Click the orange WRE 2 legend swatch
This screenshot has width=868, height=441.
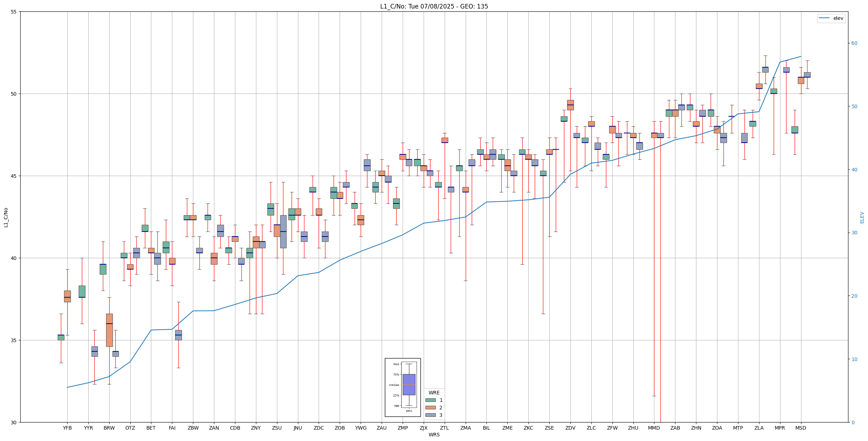coord(430,408)
